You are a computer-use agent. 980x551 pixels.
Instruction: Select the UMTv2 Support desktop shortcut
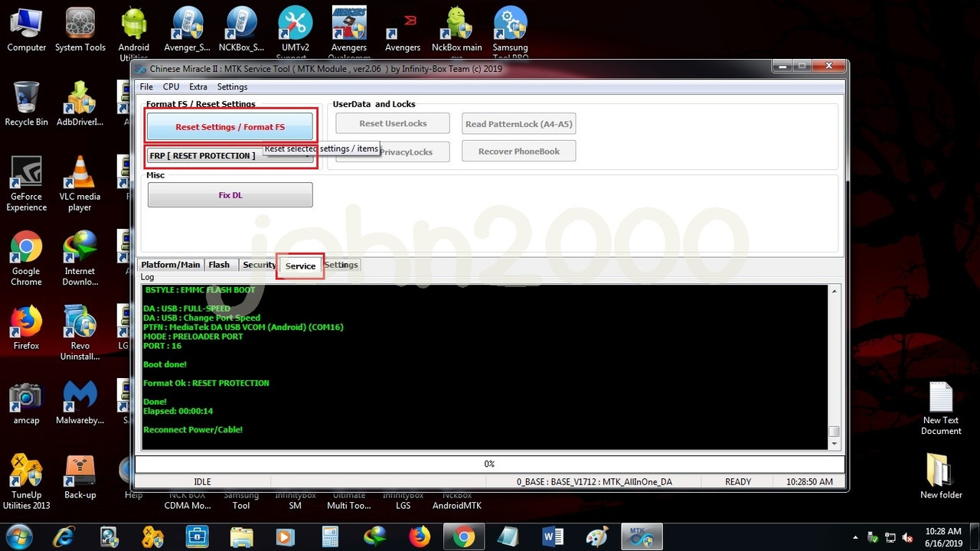tap(295, 33)
